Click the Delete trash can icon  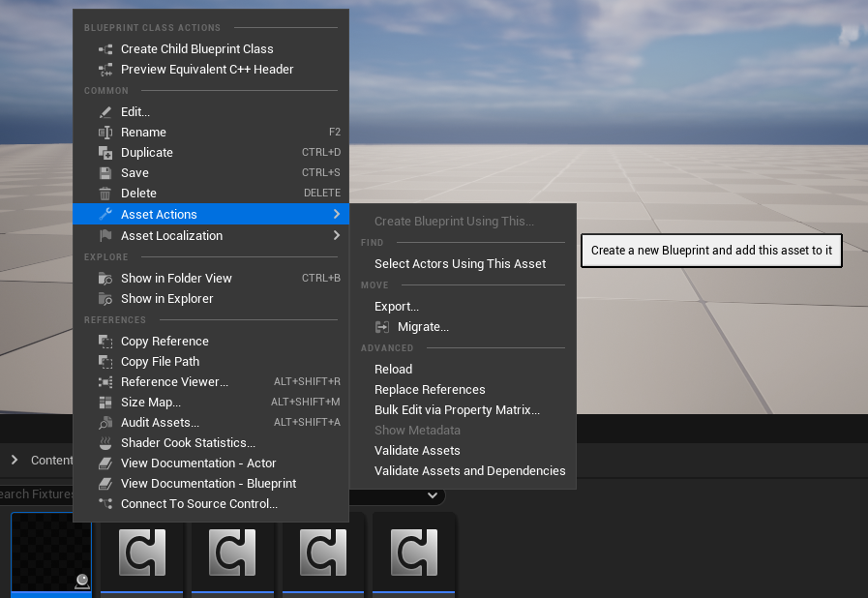click(105, 194)
